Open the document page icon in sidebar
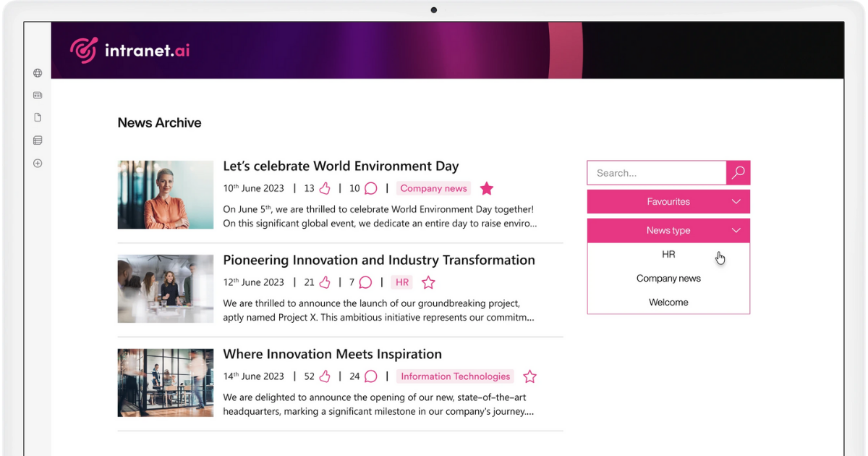868x456 pixels. 38,117
